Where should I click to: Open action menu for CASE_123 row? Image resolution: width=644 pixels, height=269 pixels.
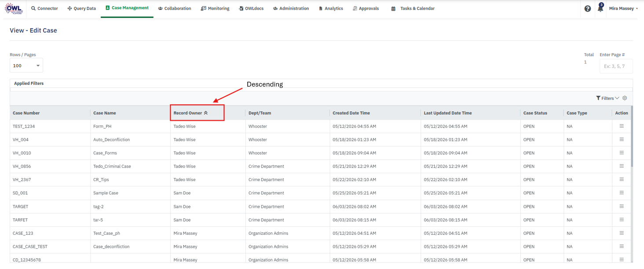(622, 233)
